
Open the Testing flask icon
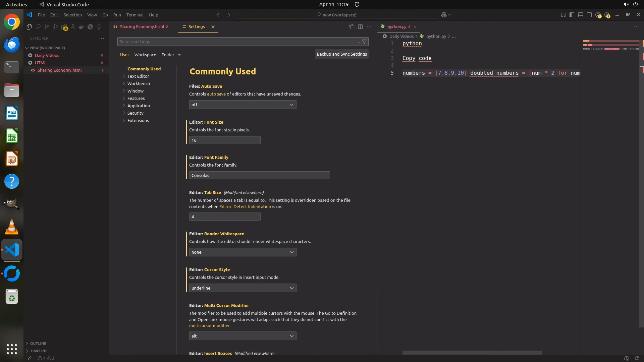pyautogui.click(x=73, y=27)
